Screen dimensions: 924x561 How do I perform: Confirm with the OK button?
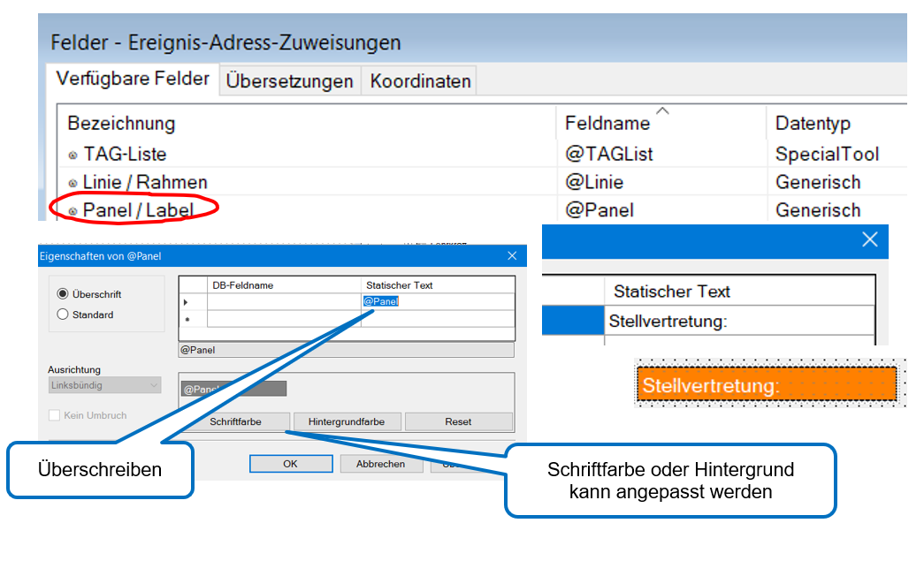click(291, 464)
